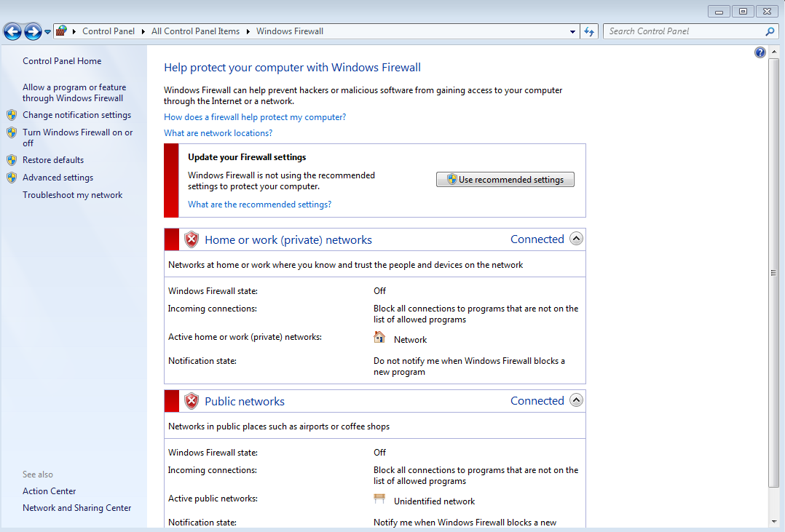Click the house icon beside Network
Image resolution: width=785 pixels, height=532 pixels.
click(x=379, y=337)
